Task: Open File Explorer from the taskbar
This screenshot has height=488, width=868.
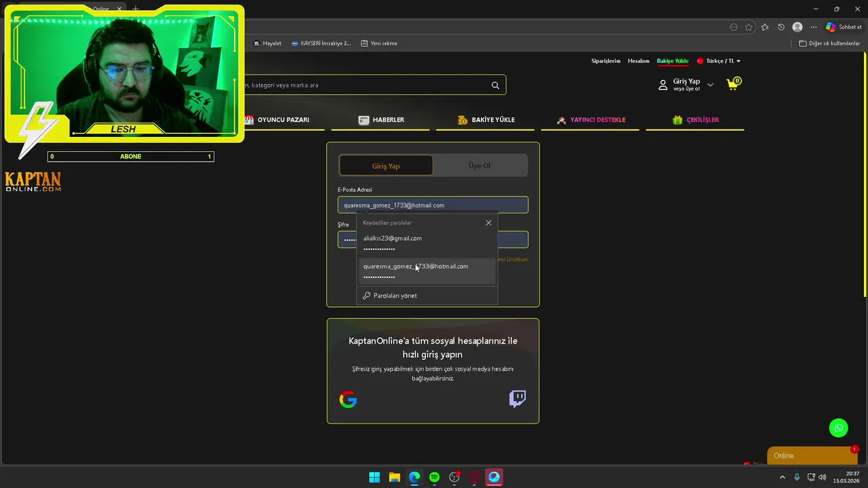Action: (x=395, y=477)
